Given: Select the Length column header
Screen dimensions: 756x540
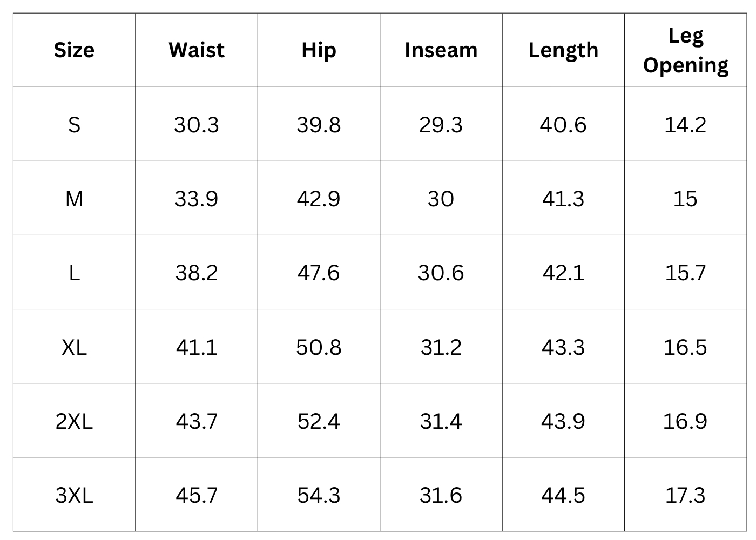Looking at the screenshot, I should 563,50.
